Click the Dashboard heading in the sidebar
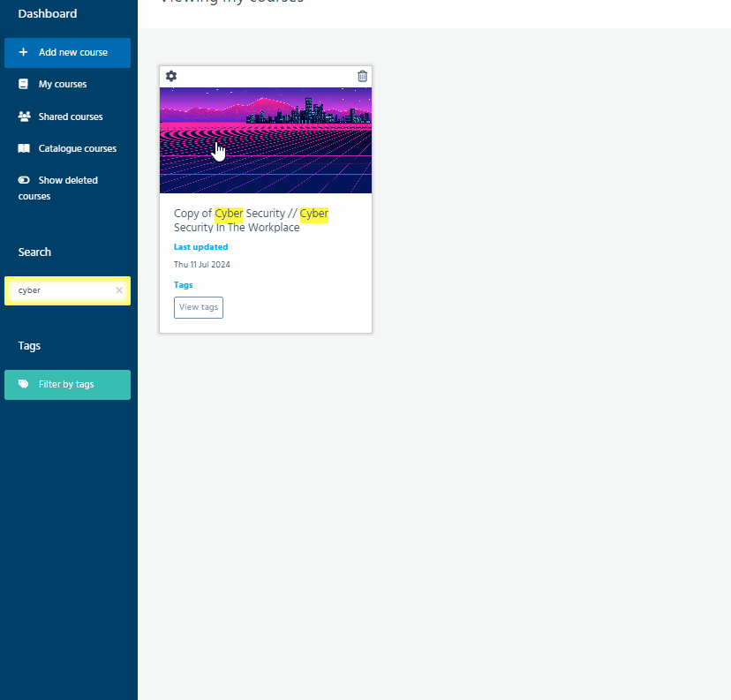731x700 pixels. [48, 14]
